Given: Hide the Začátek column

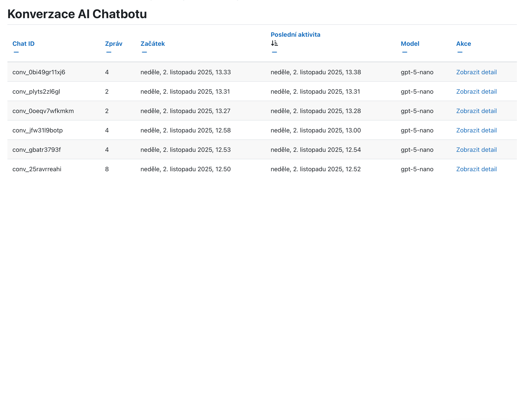Looking at the screenshot, I should (x=144, y=52).
